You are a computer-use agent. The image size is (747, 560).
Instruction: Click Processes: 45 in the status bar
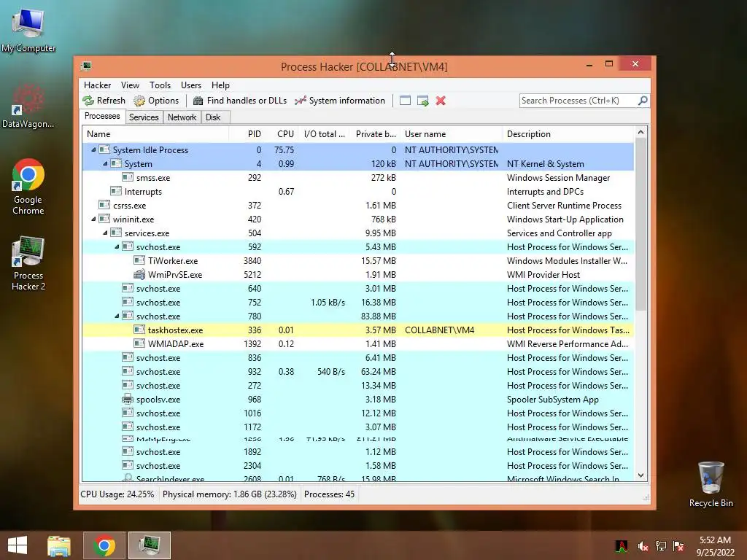(329, 494)
